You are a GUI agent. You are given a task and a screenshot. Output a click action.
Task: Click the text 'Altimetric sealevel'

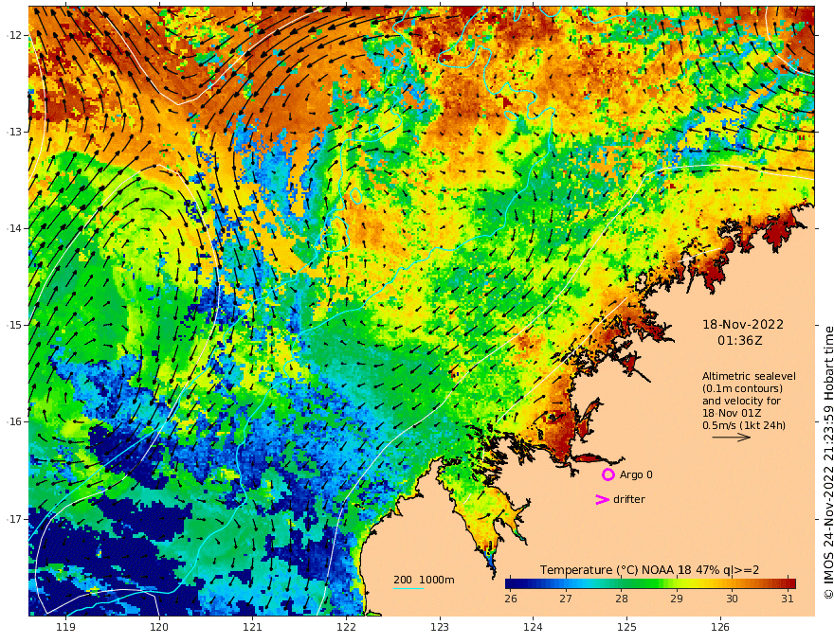tap(749, 376)
